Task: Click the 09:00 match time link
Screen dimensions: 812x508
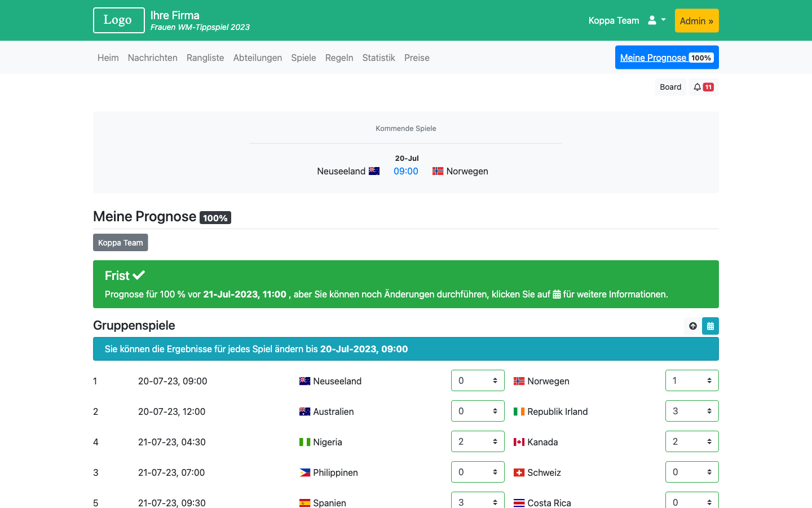Action: click(x=406, y=171)
